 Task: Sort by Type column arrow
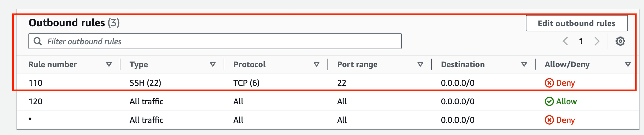[213, 64]
